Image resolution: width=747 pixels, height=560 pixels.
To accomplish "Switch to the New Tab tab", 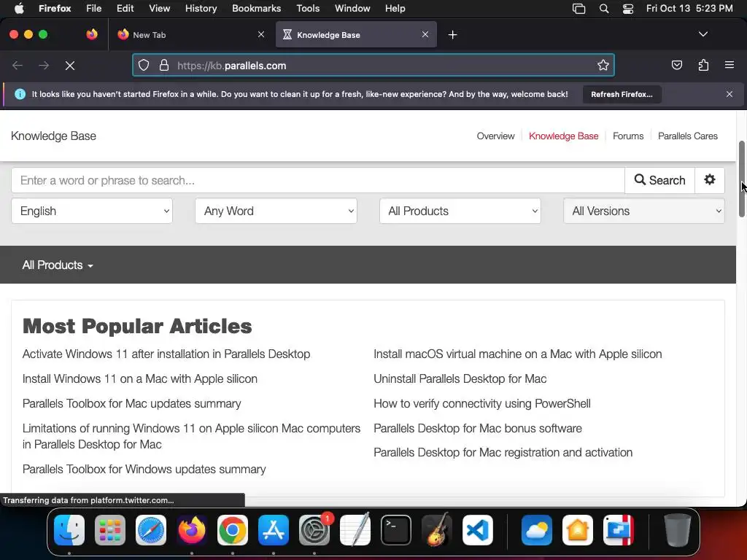I will click(x=190, y=34).
